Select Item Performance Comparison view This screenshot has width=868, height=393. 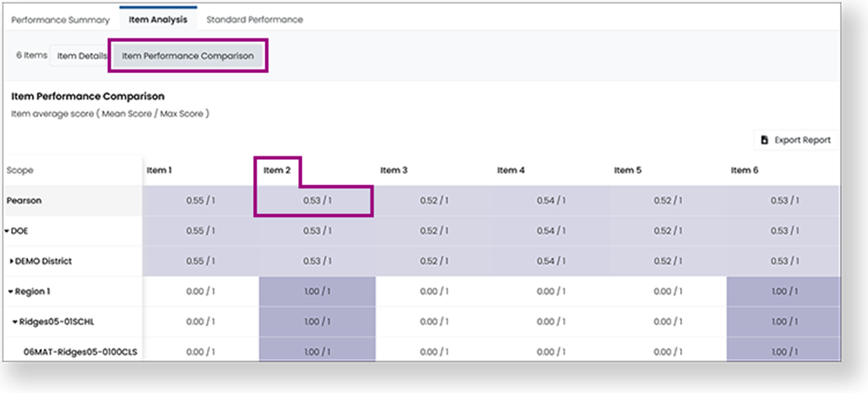pyautogui.click(x=188, y=56)
